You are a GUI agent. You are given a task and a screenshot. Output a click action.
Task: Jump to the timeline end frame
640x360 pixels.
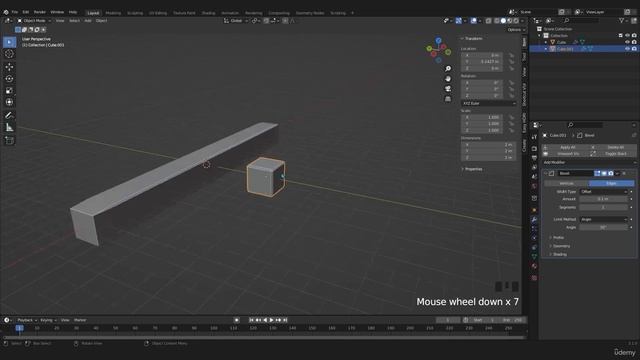(285, 320)
